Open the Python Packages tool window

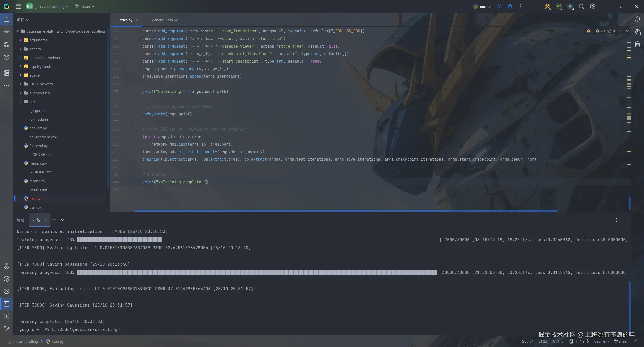click(x=7, y=279)
